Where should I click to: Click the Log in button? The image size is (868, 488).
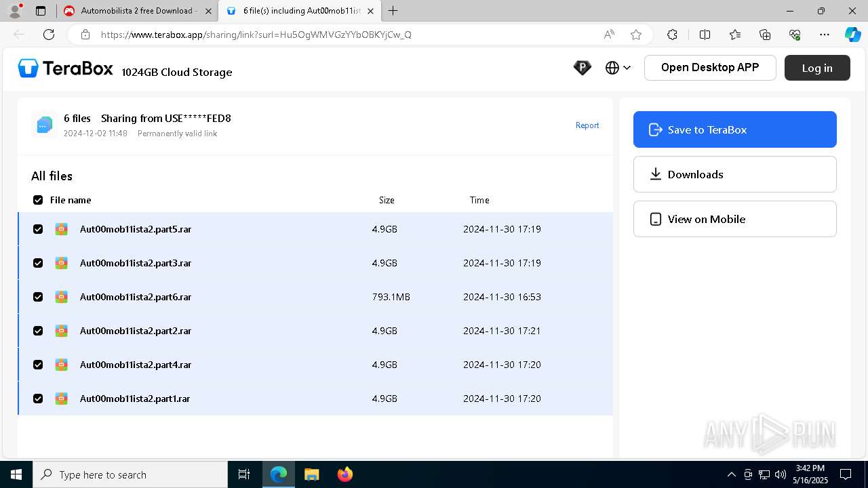tap(817, 68)
